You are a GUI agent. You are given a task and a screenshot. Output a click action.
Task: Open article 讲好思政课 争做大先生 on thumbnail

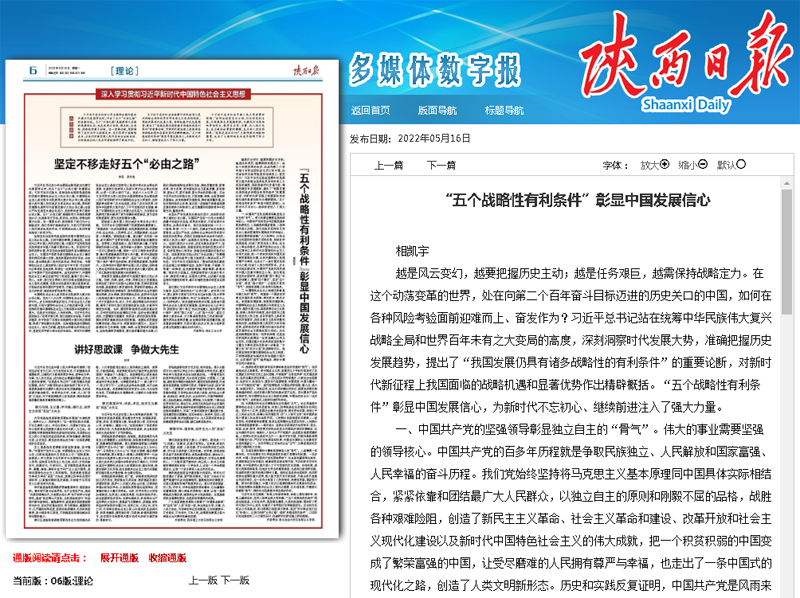click(127, 349)
